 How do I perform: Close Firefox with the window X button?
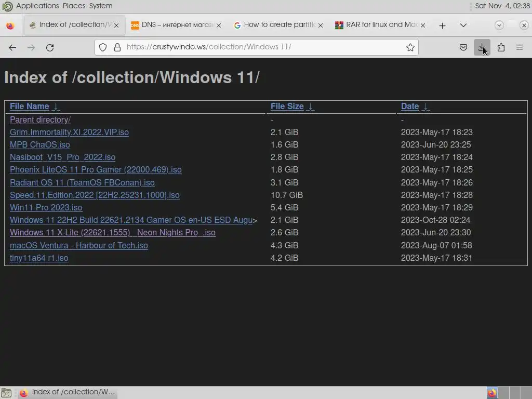pos(524,25)
